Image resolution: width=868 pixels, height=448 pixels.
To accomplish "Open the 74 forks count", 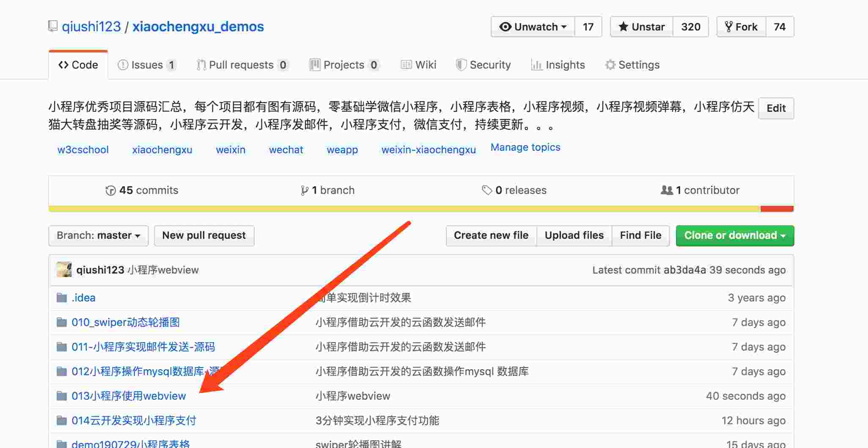I will (x=780, y=27).
